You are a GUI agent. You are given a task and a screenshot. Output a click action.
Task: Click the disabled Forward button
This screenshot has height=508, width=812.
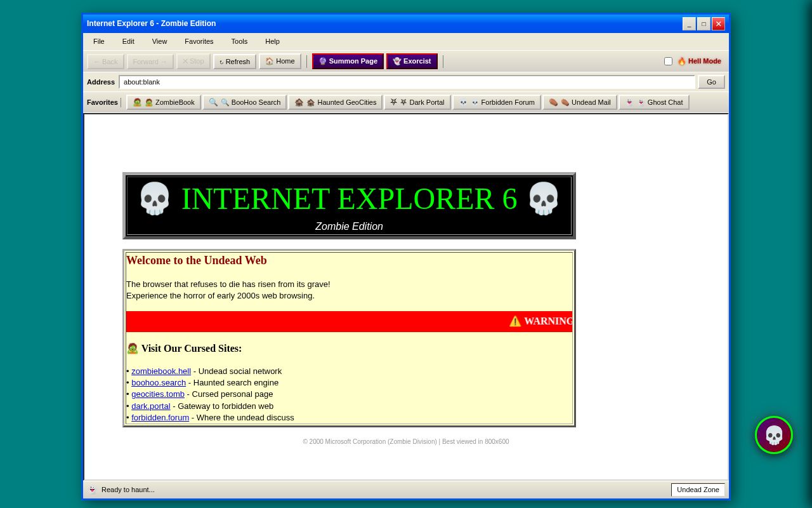click(150, 62)
